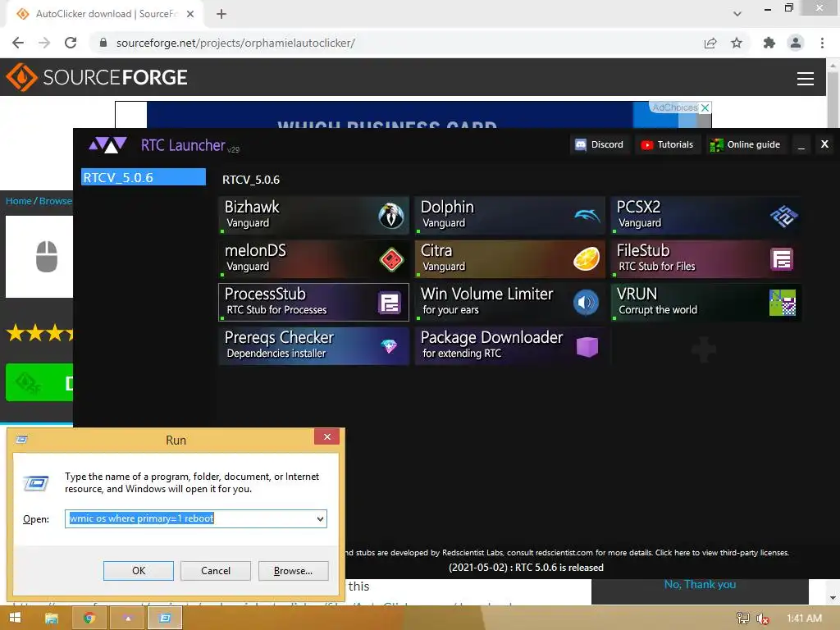Click the empty add-plugin plus tile

[704, 349]
